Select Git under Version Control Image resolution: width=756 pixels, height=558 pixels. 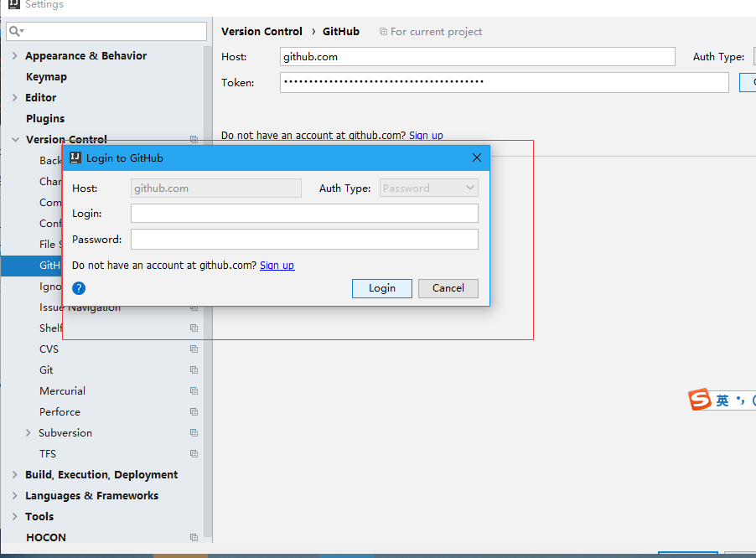click(46, 370)
